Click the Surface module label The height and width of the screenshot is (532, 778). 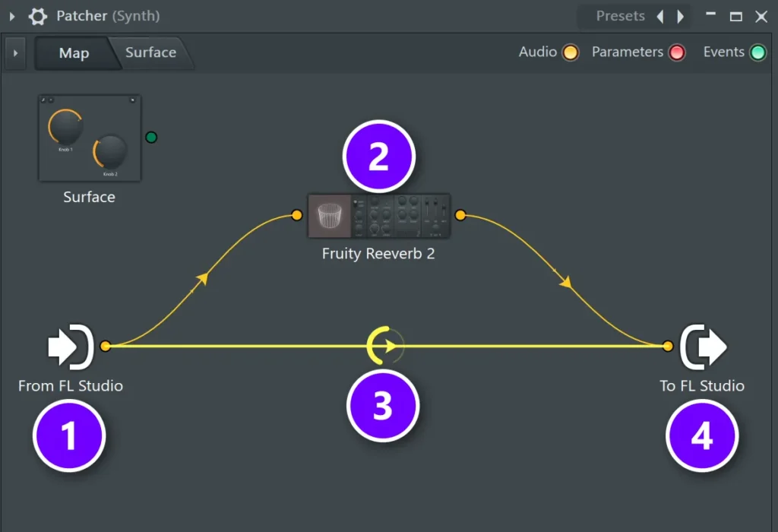click(90, 197)
